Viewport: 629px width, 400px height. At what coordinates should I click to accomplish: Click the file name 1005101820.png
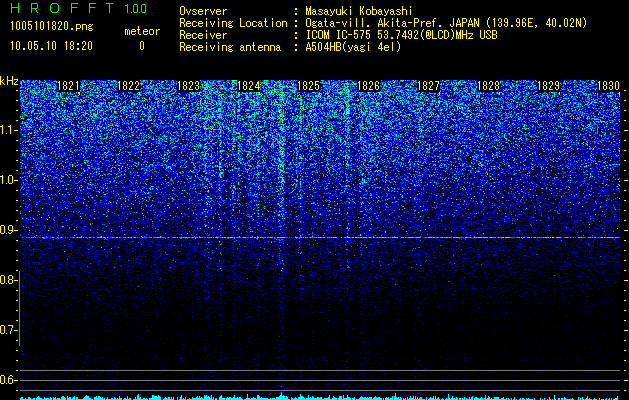click(52, 27)
